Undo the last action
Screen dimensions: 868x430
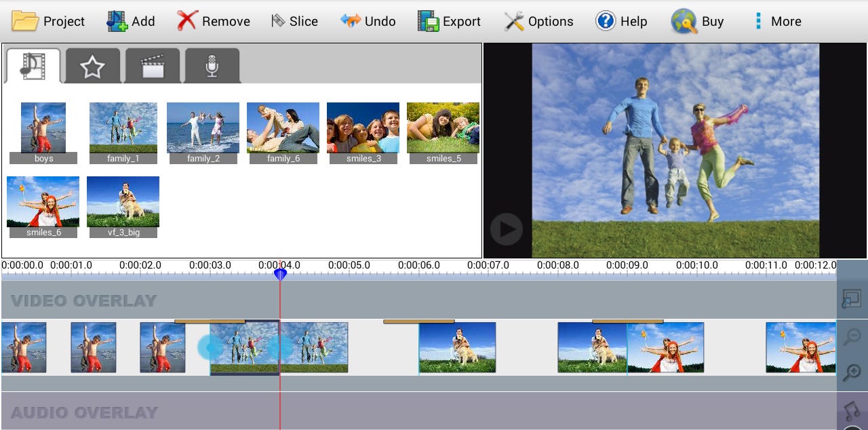pos(368,21)
